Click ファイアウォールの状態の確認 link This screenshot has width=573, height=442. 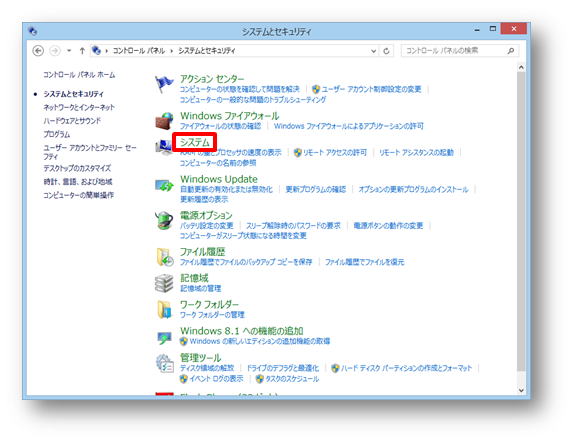(x=220, y=126)
